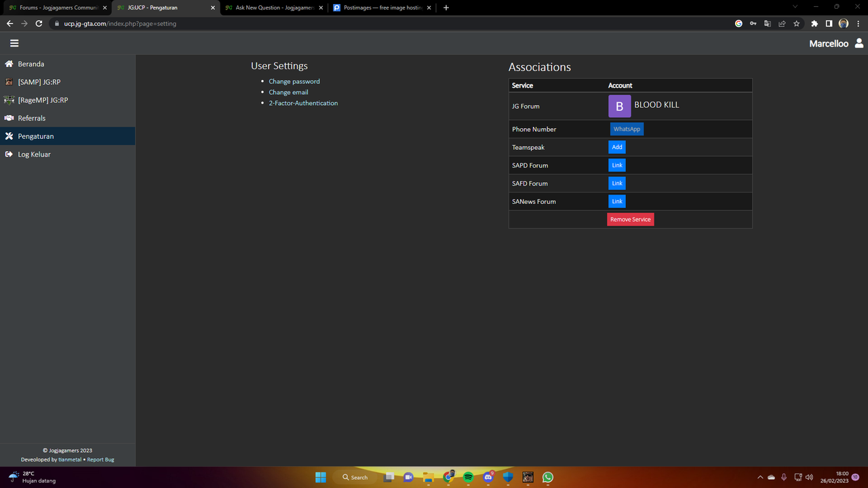The width and height of the screenshot is (868, 488).
Task: Select Log Keluar in the sidebar
Action: (67, 155)
